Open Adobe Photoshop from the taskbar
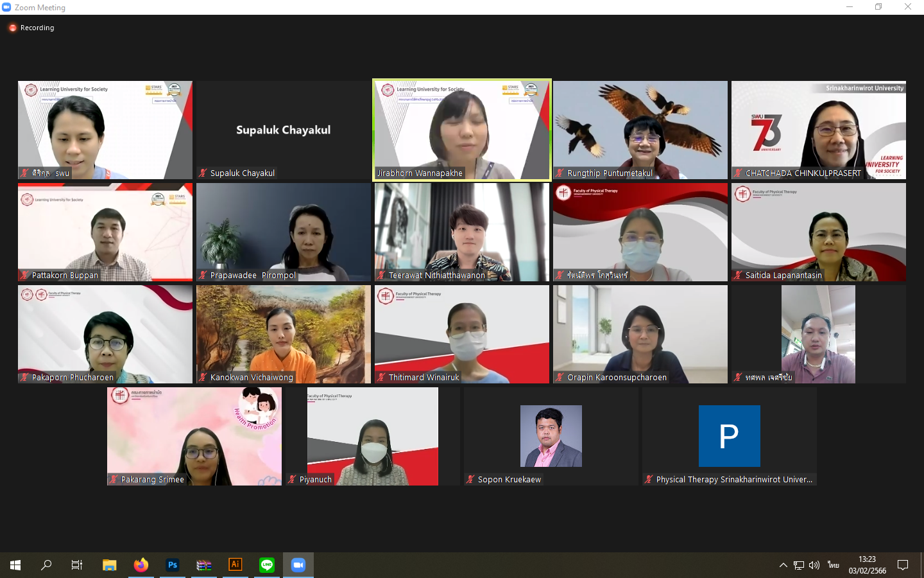 173,565
